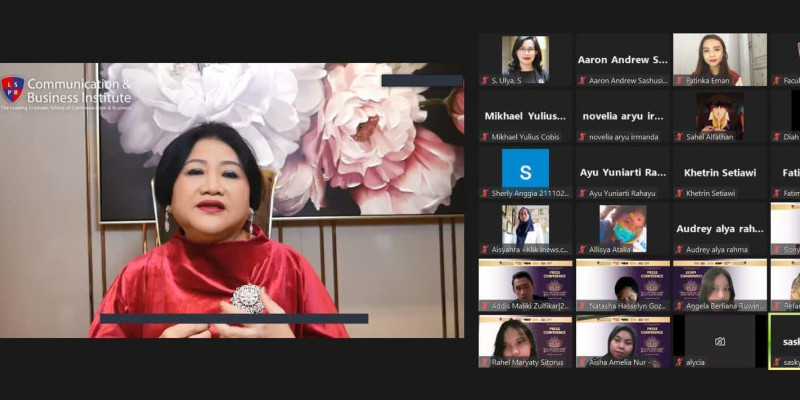Click large 'novelia aryu ir...' tile name
The width and height of the screenshot is (800, 400).
point(623,116)
